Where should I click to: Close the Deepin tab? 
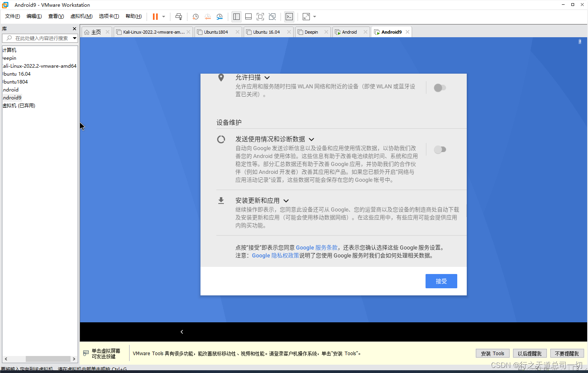(x=326, y=32)
